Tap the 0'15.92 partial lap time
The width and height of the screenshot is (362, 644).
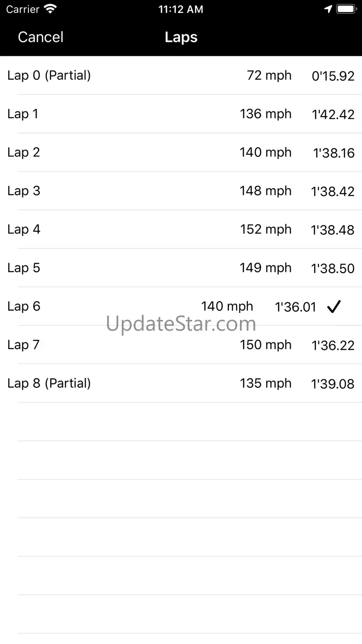(333, 76)
